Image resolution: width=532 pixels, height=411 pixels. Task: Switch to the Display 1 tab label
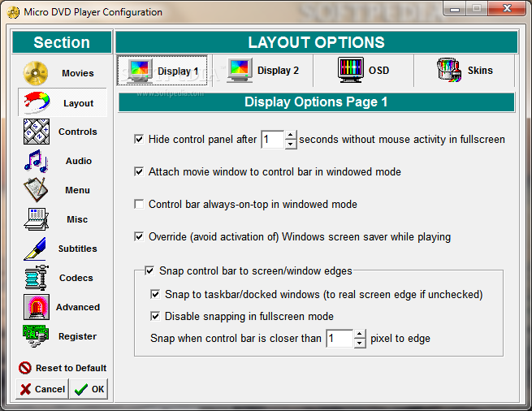(178, 71)
